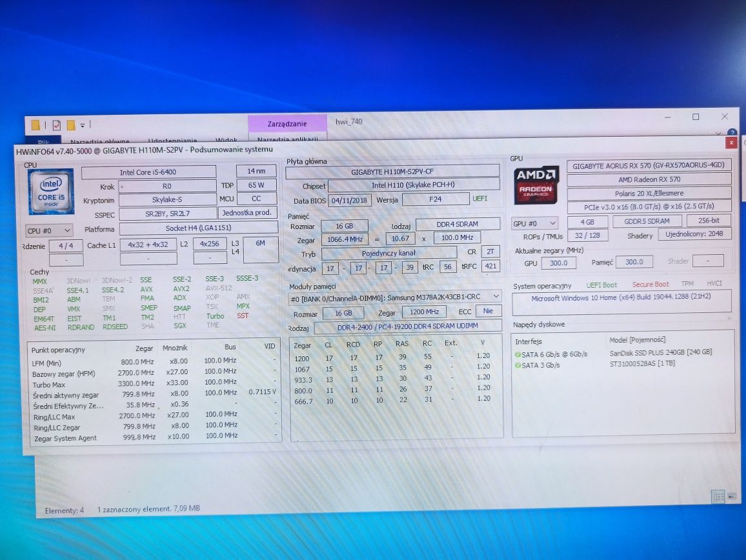The image size is (746, 560).
Task: Click the SR2BY, SR2L7 SSPEC field
Action: tap(168, 214)
